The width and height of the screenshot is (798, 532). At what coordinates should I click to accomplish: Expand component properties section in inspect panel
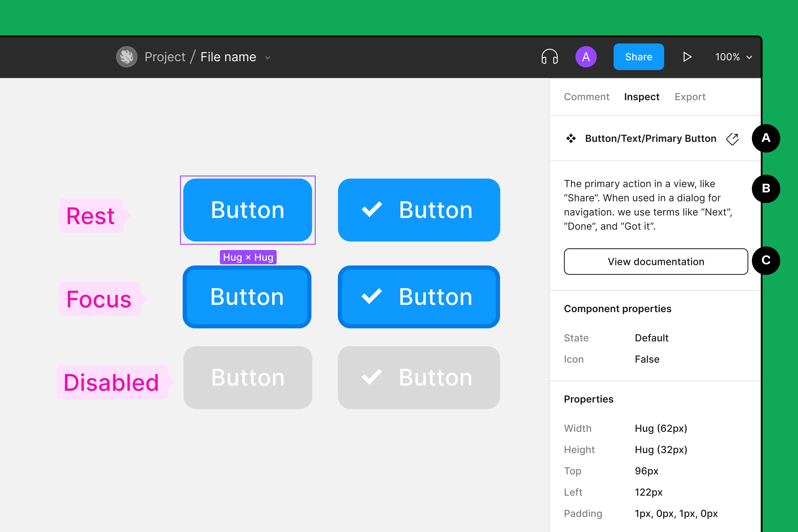pyautogui.click(x=617, y=308)
